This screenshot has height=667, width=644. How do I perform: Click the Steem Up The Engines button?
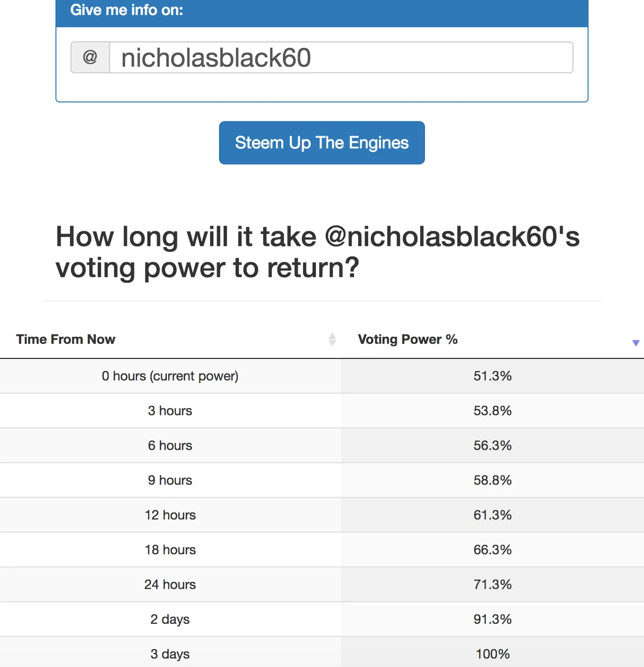322,143
